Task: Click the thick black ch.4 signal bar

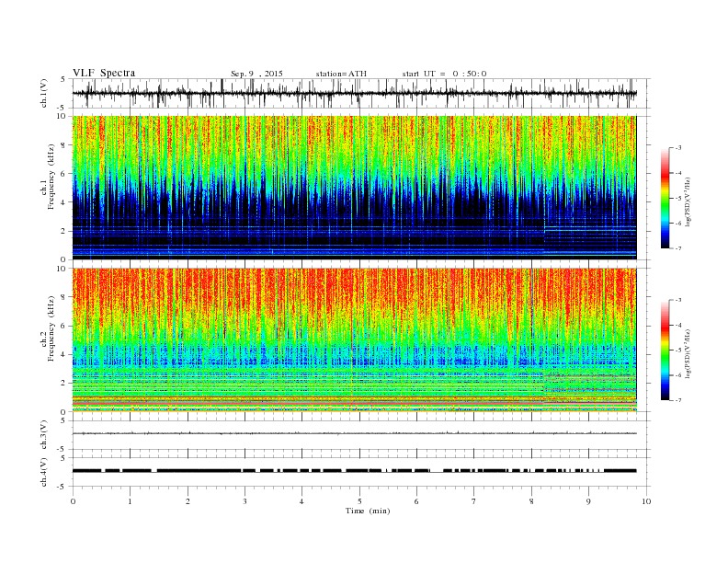Action: 354,471
